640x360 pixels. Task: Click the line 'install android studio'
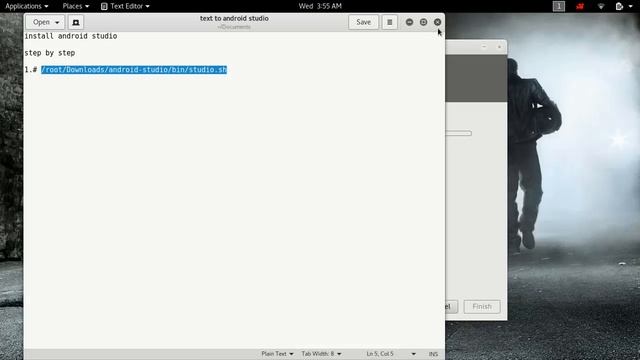click(x=71, y=36)
